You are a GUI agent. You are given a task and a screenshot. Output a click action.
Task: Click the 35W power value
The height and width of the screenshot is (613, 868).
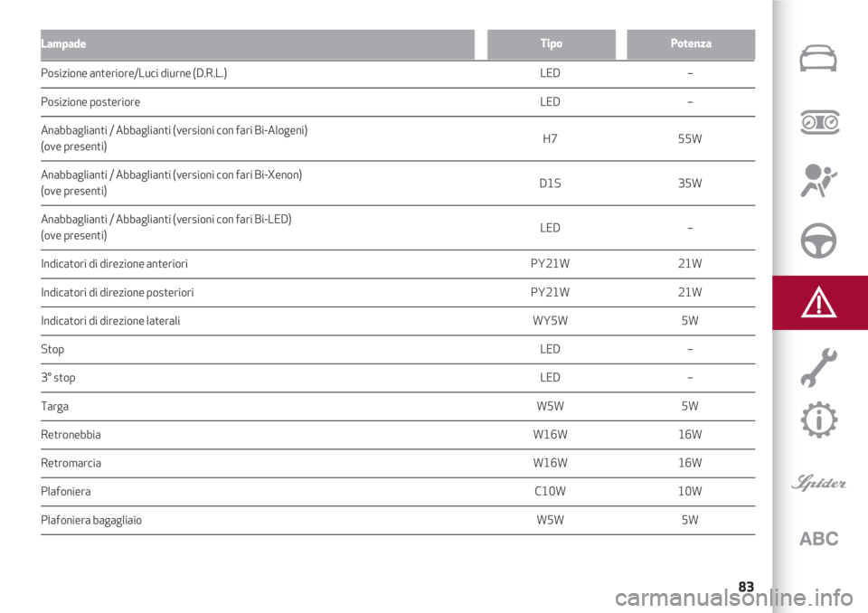pos(690,184)
